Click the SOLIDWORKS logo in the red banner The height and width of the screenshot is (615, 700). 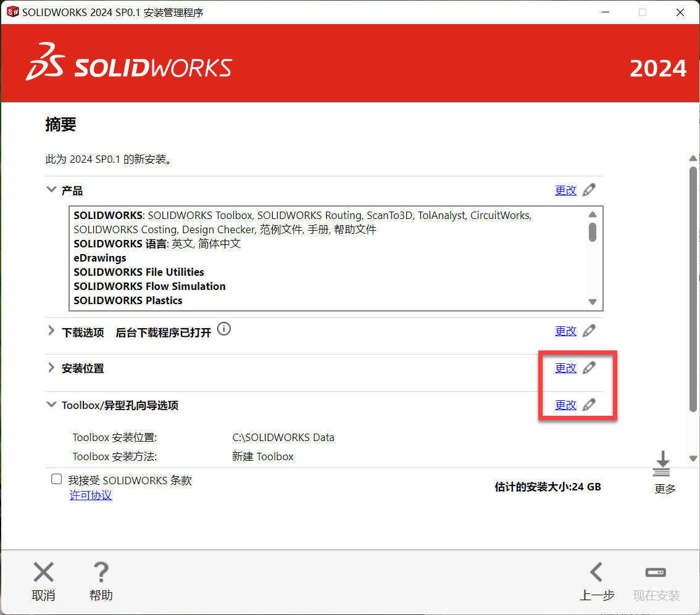pos(129,63)
